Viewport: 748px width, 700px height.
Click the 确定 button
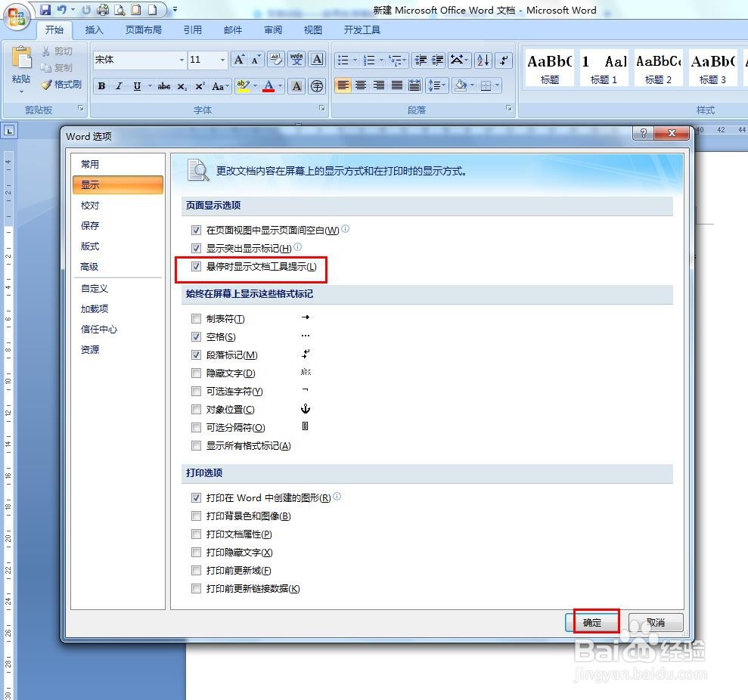click(x=593, y=622)
